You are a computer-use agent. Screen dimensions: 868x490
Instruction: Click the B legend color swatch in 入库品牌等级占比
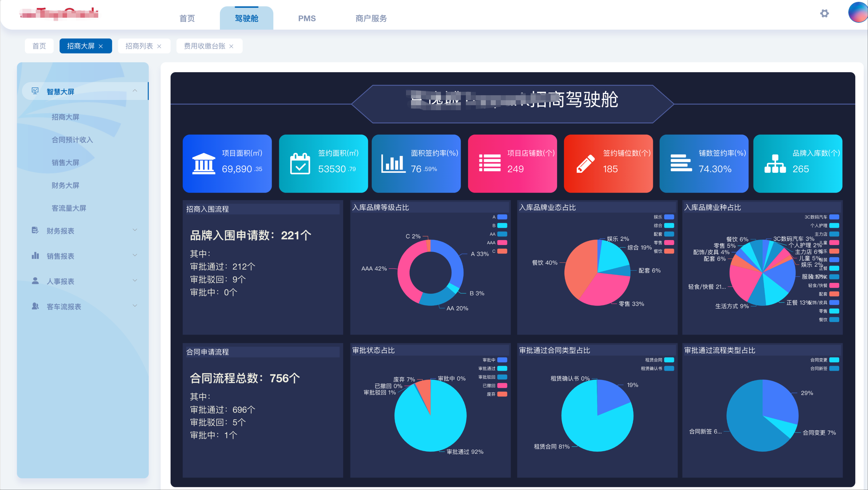pyautogui.click(x=502, y=225)
